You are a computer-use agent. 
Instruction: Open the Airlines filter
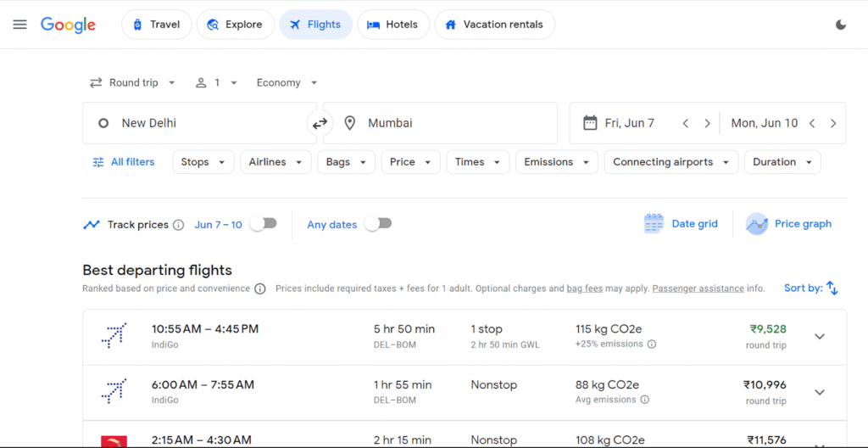(x=275, y=162)
